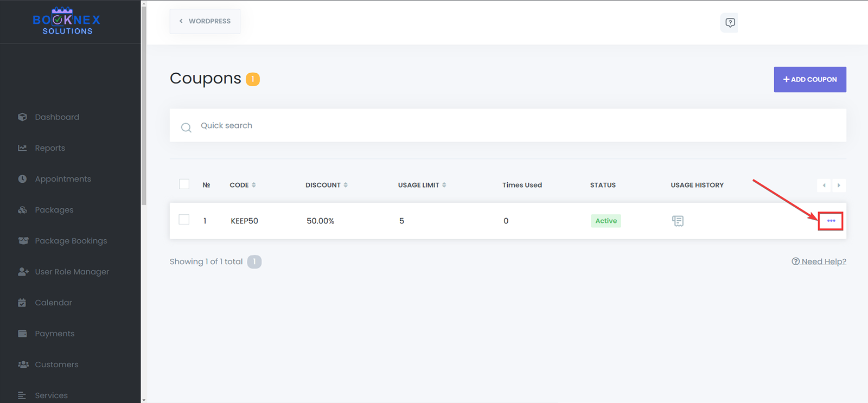Image resolution: width=868 pixels, height=403 pixels.
Task: Go back using the WORDPRESS button
Action: pos(205,21)
